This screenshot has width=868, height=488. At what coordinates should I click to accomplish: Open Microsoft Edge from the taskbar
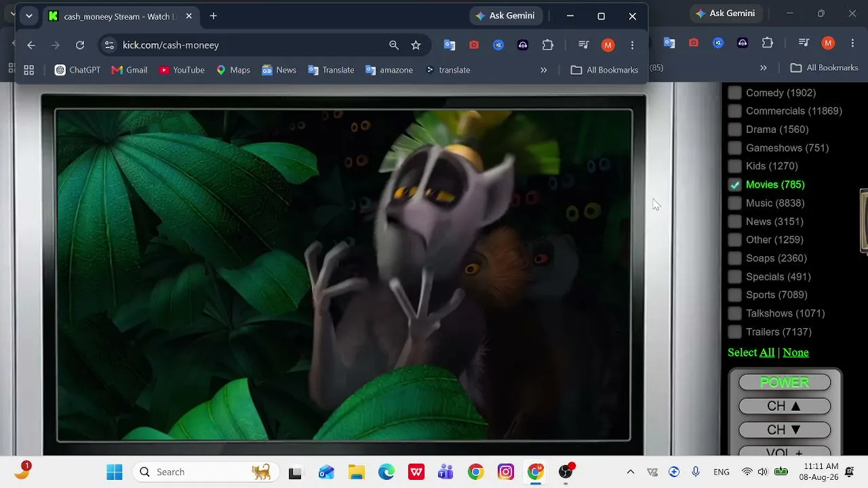387,472
